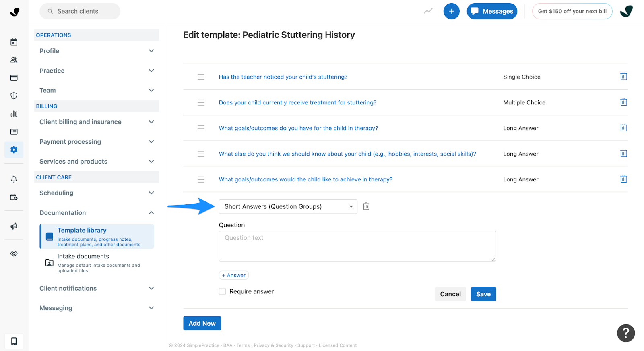
Task: Delete the Single Choice question via trash icon
Action: point(623,76)
